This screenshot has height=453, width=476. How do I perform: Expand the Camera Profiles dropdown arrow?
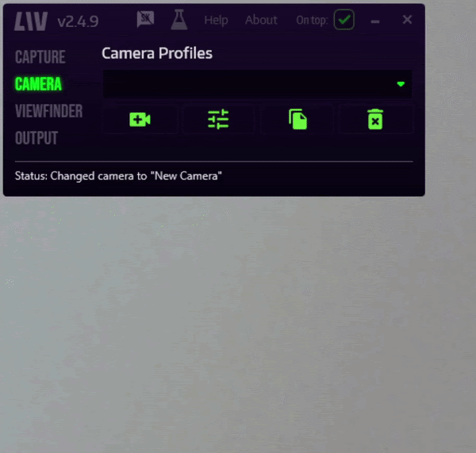pos(401,84)
